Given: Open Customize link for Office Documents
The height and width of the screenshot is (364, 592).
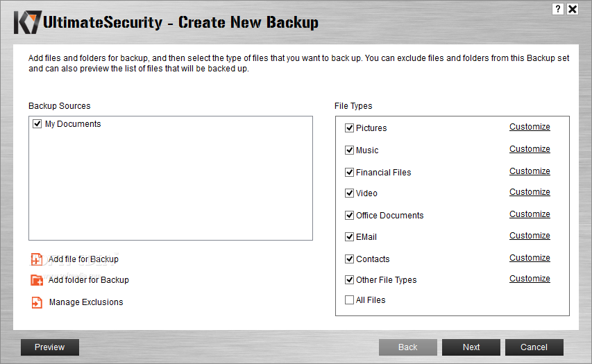Looking at the screenshot, I should [530, 214].
